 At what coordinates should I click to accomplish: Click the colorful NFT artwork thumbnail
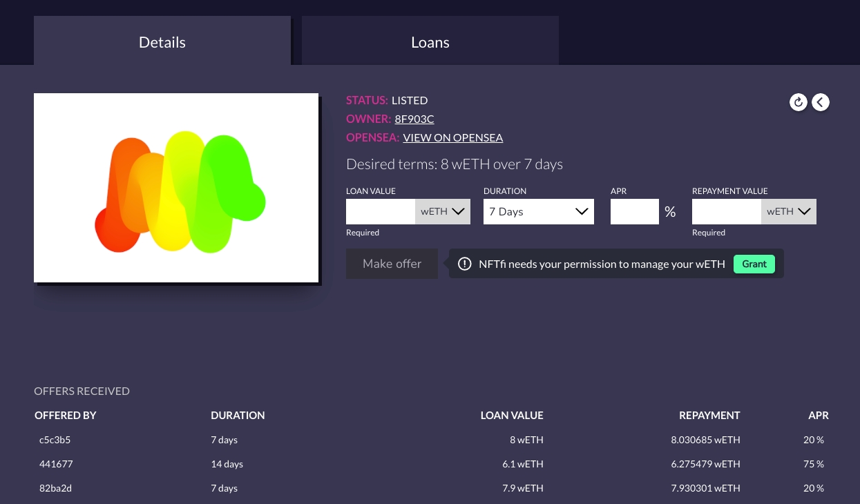pyautogui.click(x=176, y=188)
